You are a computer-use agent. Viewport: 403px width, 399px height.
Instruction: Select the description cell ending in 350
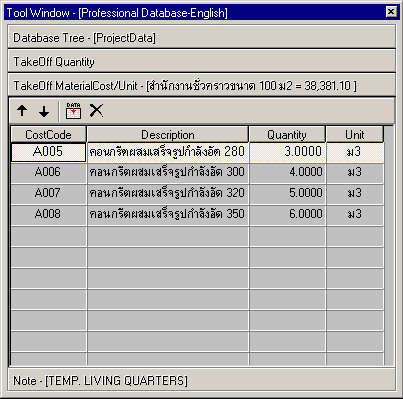click(168, 214)
